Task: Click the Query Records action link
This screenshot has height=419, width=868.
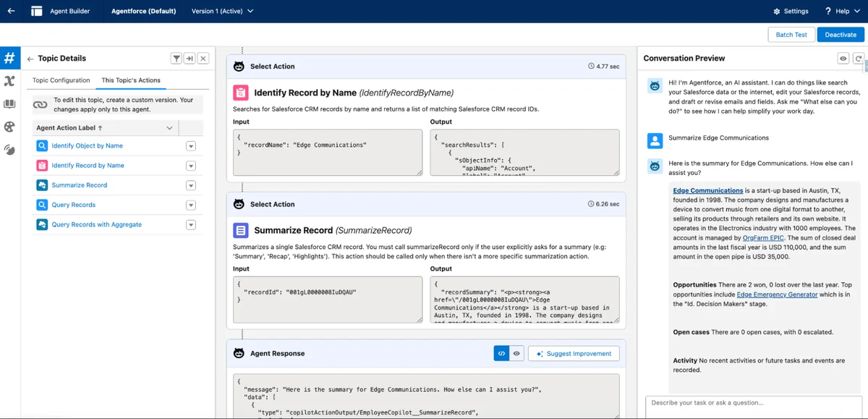Action: 74,205
